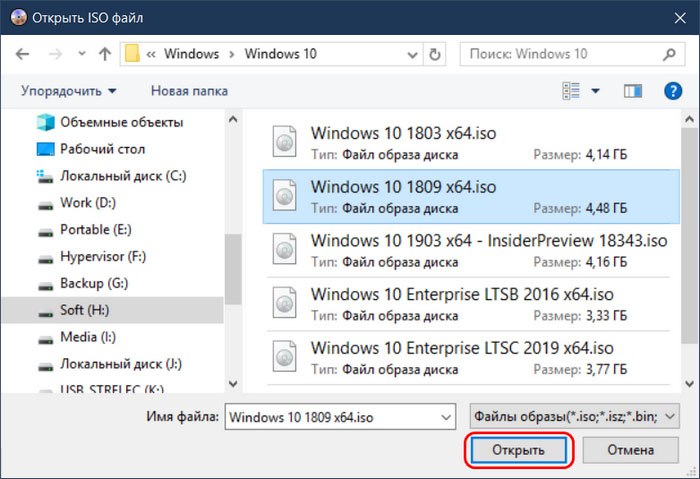Click the Новая папка button
This screenshot has width=700, height=479.
(189, 91)
